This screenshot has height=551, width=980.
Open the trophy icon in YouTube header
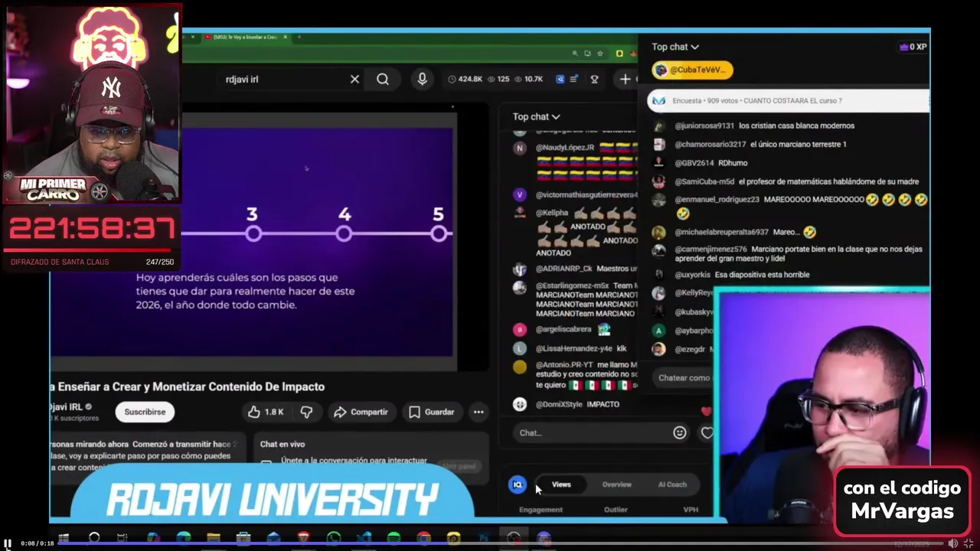click(x=594, y=79)
